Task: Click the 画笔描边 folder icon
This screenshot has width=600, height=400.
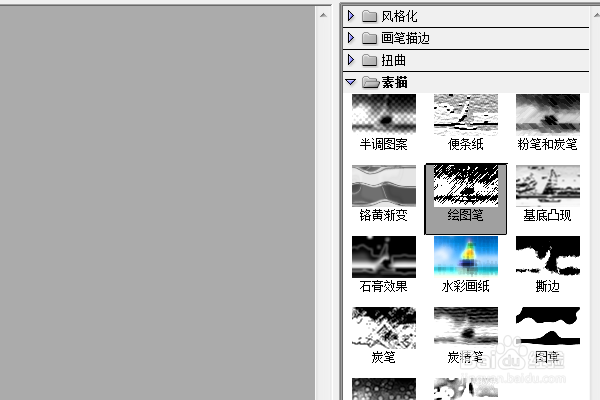Action: 369,38
